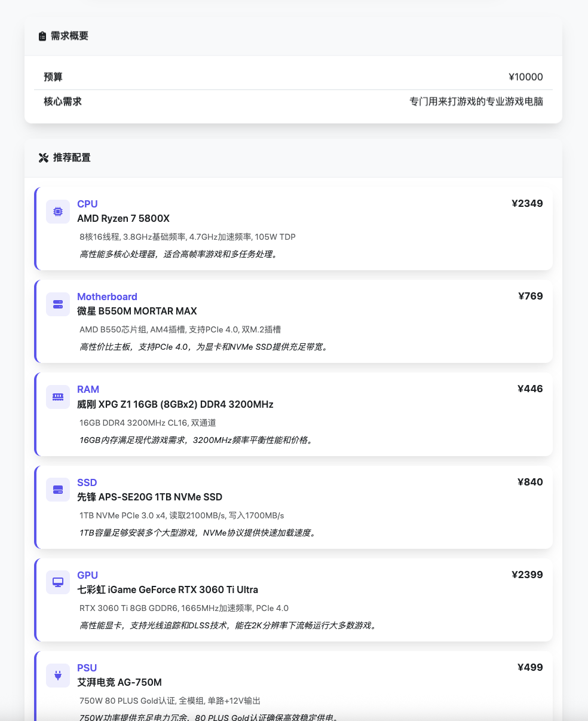Click the GPU monitor icon

pyautogui.click(x=58, y=582)
